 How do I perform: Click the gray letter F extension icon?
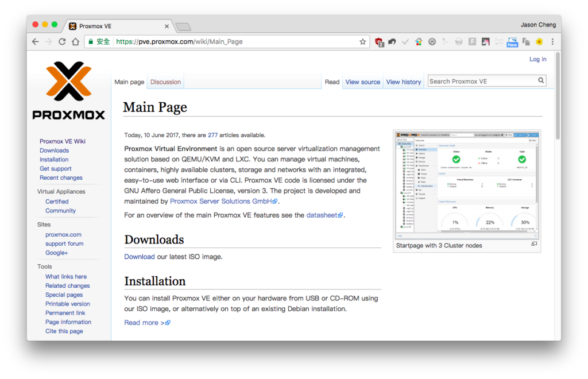pyautogui.click(x=472, y=41)
